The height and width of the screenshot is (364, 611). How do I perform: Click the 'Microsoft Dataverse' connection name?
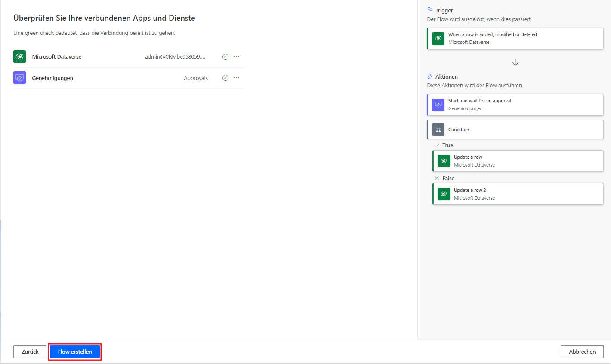click(57, 57)
